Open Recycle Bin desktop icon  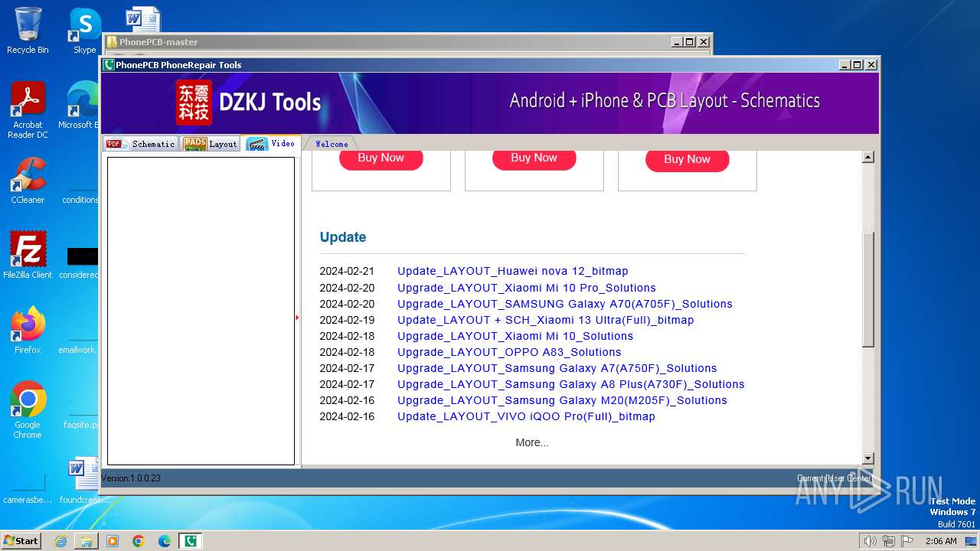pyautogui.click(x=28, y=31)
